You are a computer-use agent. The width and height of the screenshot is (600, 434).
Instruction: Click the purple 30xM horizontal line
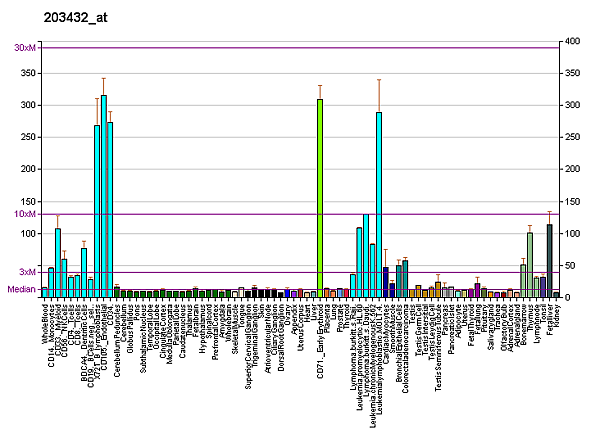300,48
